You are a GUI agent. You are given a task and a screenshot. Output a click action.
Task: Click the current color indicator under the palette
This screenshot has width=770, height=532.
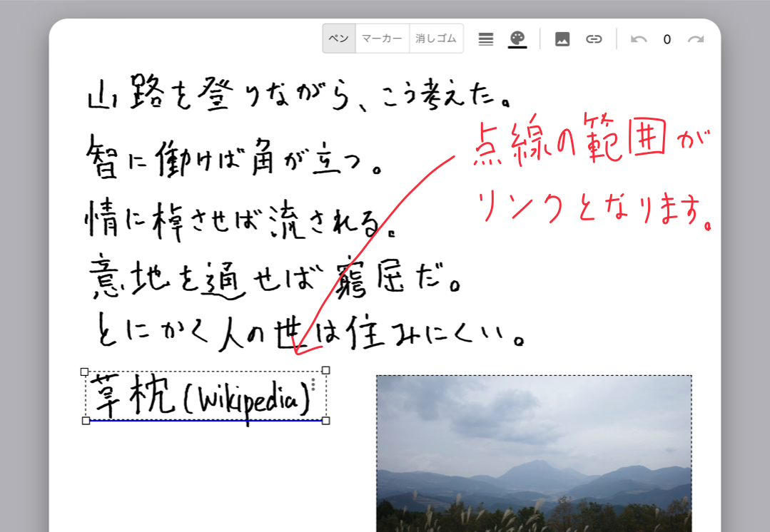click(x=518, y=46)
